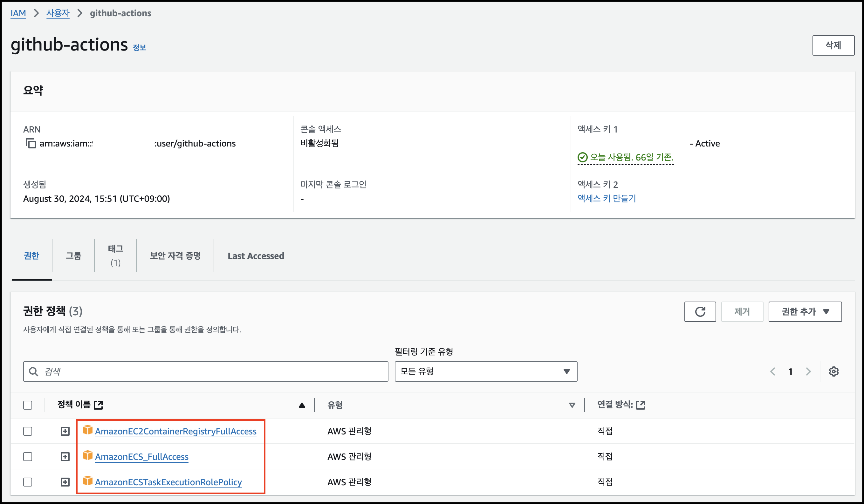Check the AmazonEC2ContainerRegistryFullAccess row checkbox
The height and width of the screenshot is (504, 864).
point(28,431)
